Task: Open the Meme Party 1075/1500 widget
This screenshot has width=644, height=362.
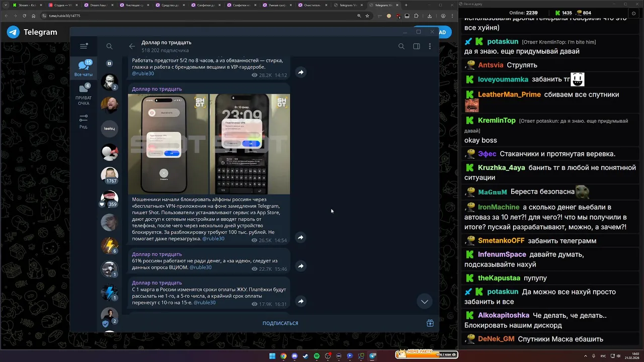Action: 426,354
